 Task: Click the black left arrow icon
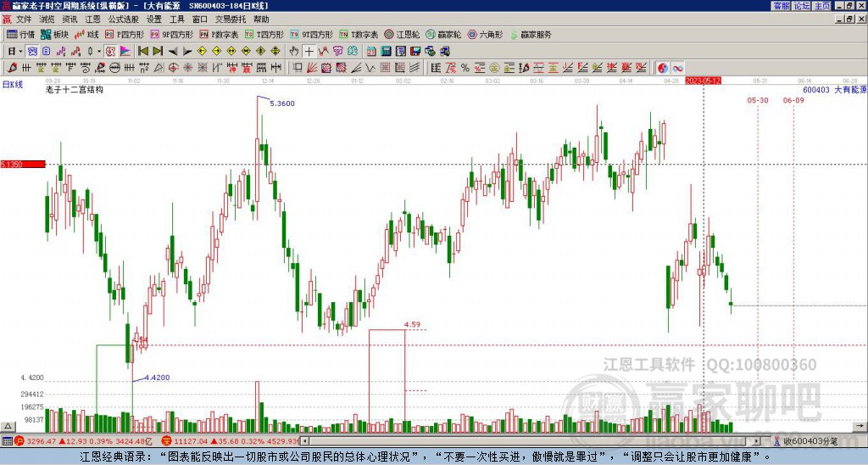(173, 52)
